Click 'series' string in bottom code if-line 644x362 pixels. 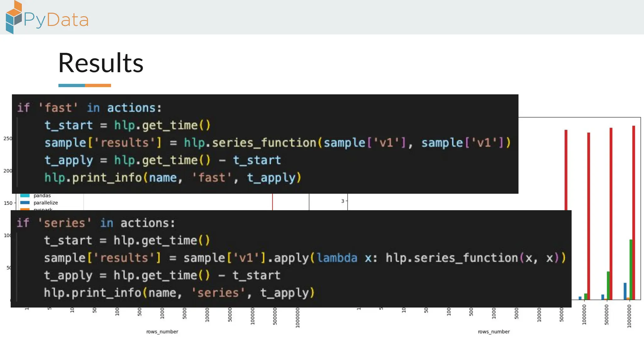coord(64,223)
